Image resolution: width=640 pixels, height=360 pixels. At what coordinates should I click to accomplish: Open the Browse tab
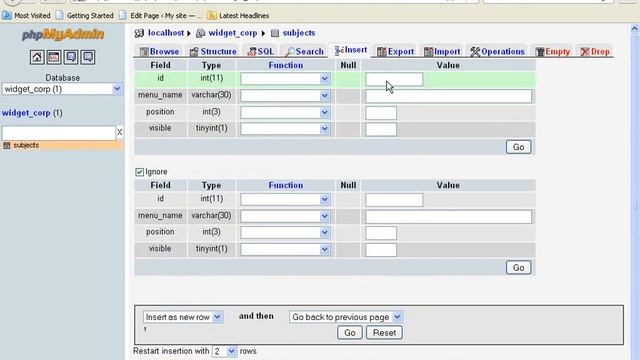point(160,51)
